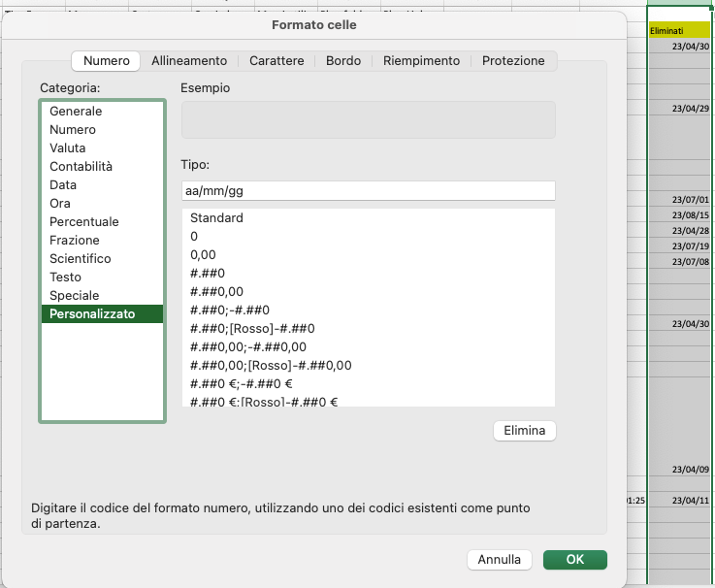Select the 23/07/08 cell in spreadsheet
This screenshot has width=715, height=588.
pyautogui.click(x=679, y=262)
